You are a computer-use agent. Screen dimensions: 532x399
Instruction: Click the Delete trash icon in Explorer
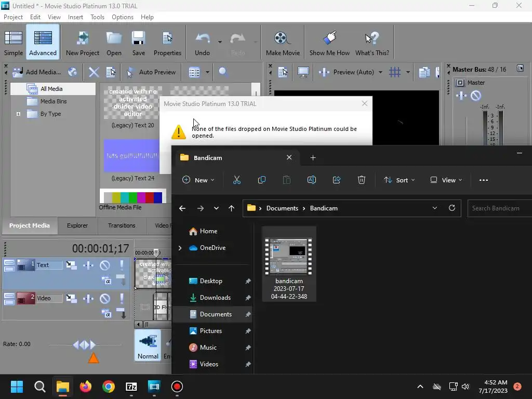(362, 180)
